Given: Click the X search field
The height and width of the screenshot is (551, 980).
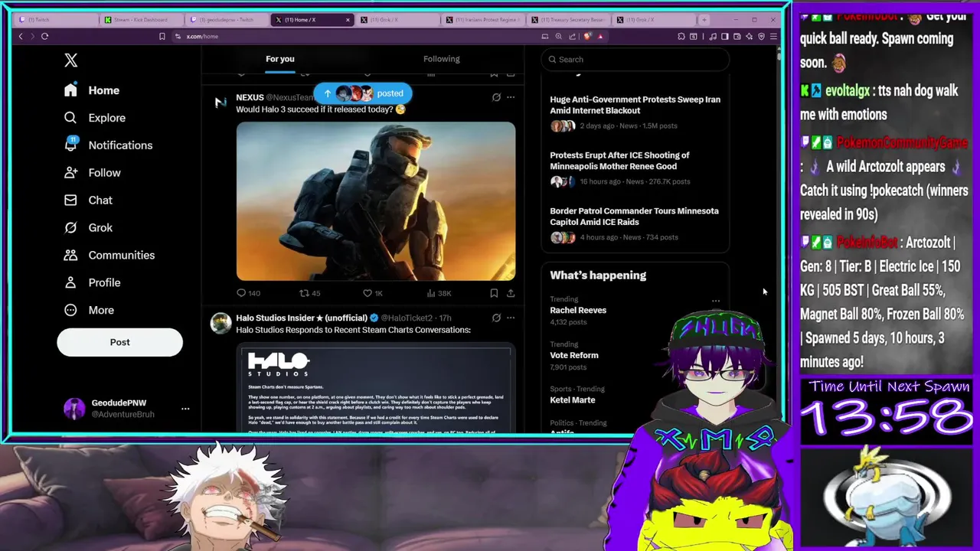Looking at the screenshot, I should 635,59.
